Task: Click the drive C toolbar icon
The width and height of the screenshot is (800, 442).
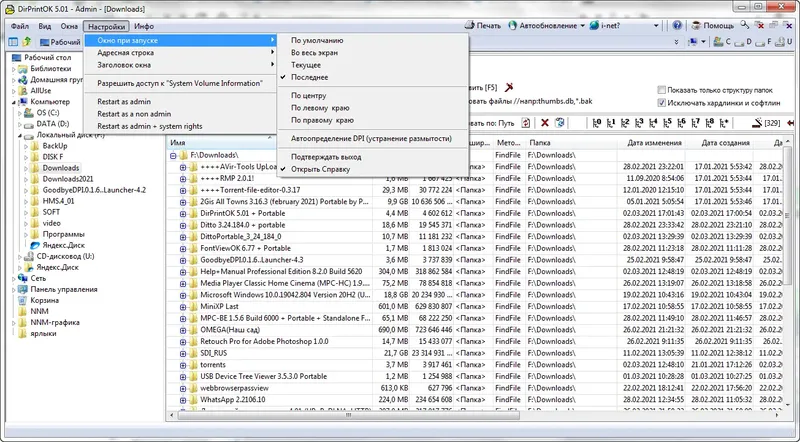Action: tap(718, 42)
